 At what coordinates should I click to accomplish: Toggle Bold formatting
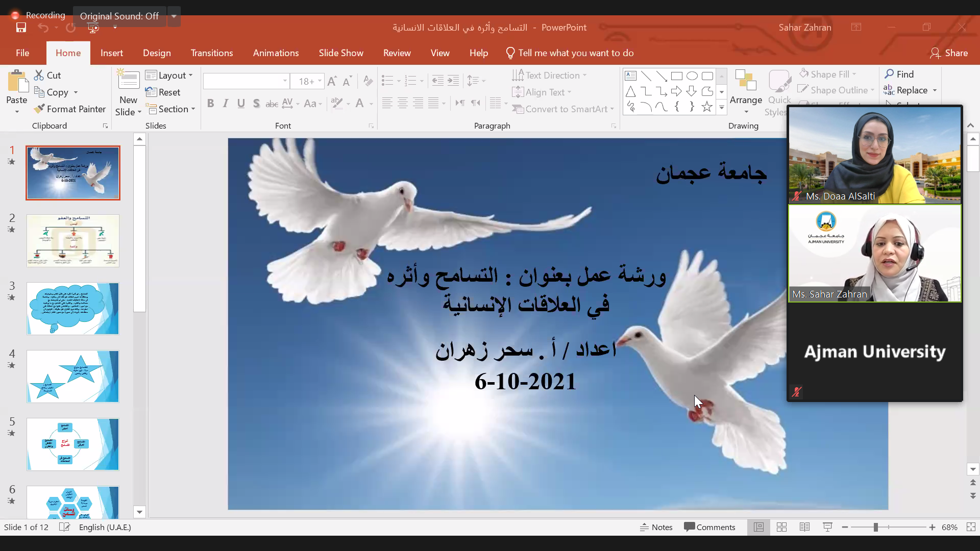click(x=210, y=104)
